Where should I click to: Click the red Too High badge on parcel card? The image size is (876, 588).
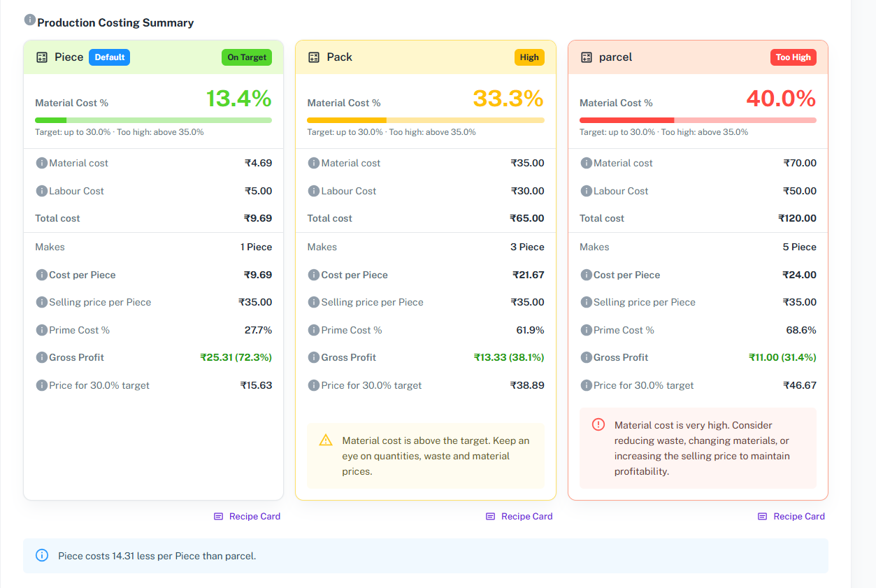[x=793, y=57]
